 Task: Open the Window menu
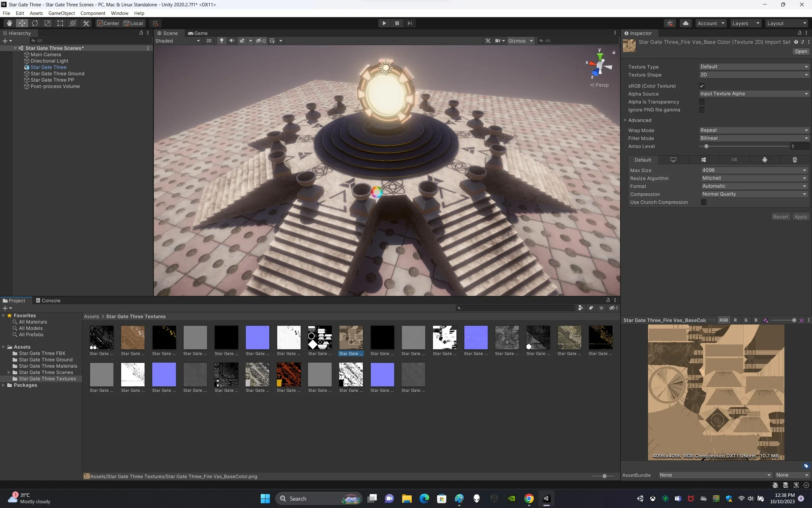120,13
